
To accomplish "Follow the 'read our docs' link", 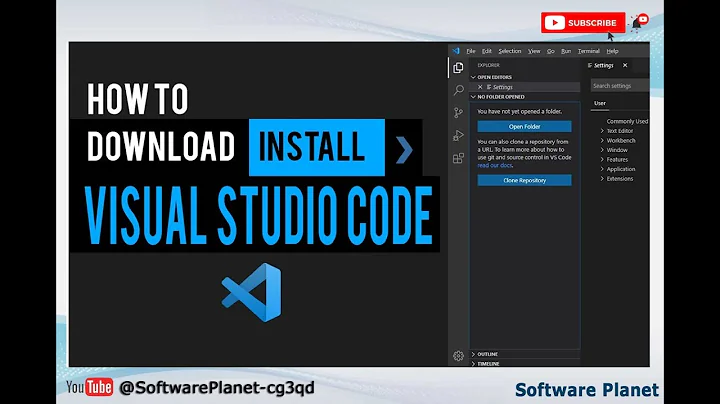I will 495,165.
